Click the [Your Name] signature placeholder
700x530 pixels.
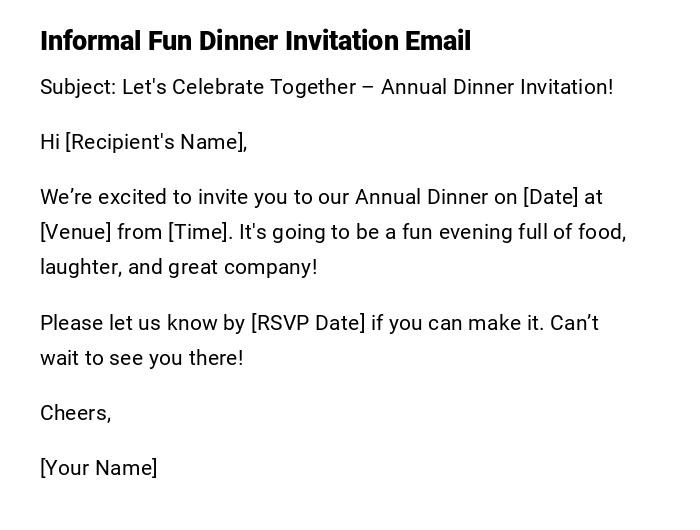tap(98, 468)
